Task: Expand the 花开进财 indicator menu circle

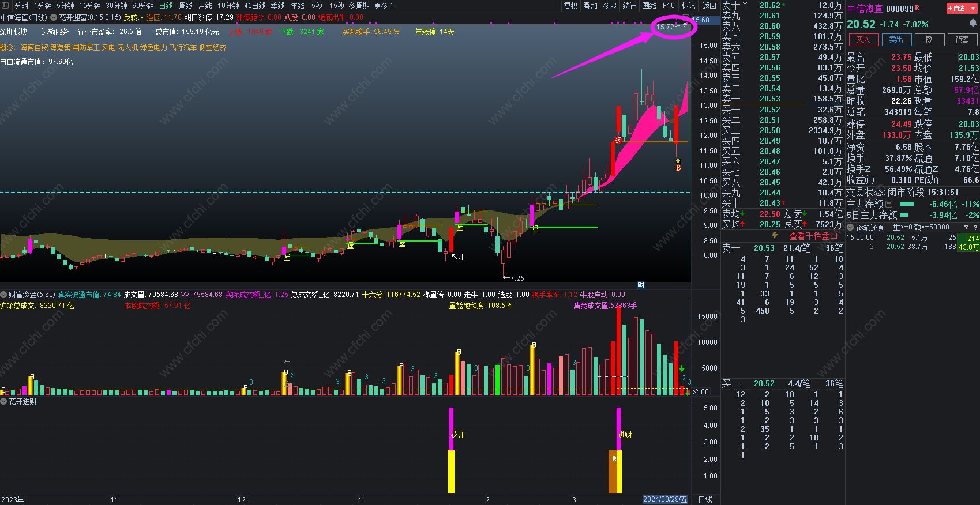Action: point(3,401)
